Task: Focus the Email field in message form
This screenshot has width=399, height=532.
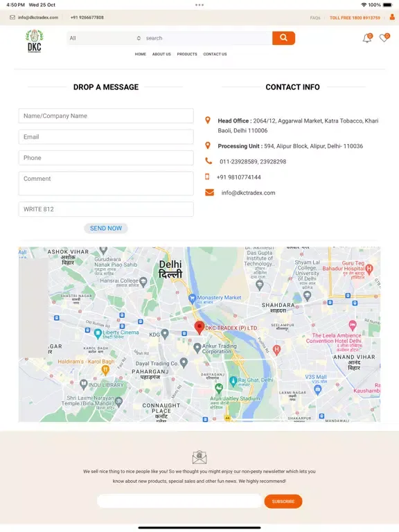Action: pyautogui.click(x=106, y=136)
